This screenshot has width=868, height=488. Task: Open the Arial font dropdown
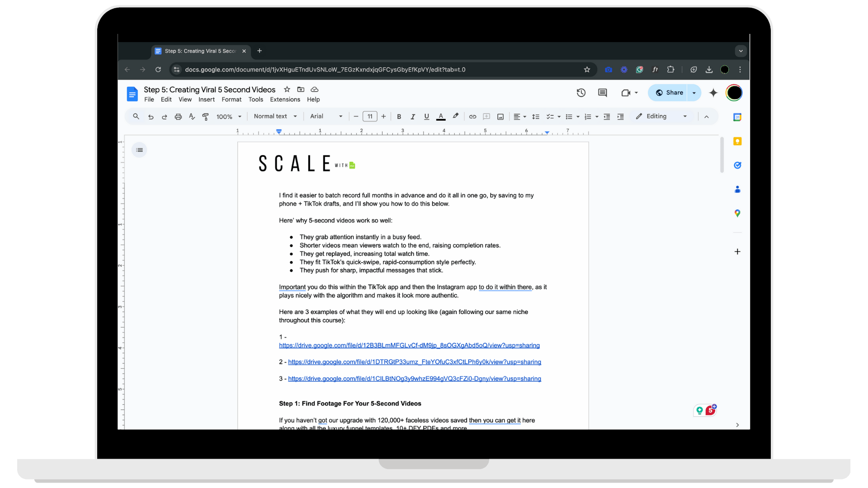[x=326, y=116]
